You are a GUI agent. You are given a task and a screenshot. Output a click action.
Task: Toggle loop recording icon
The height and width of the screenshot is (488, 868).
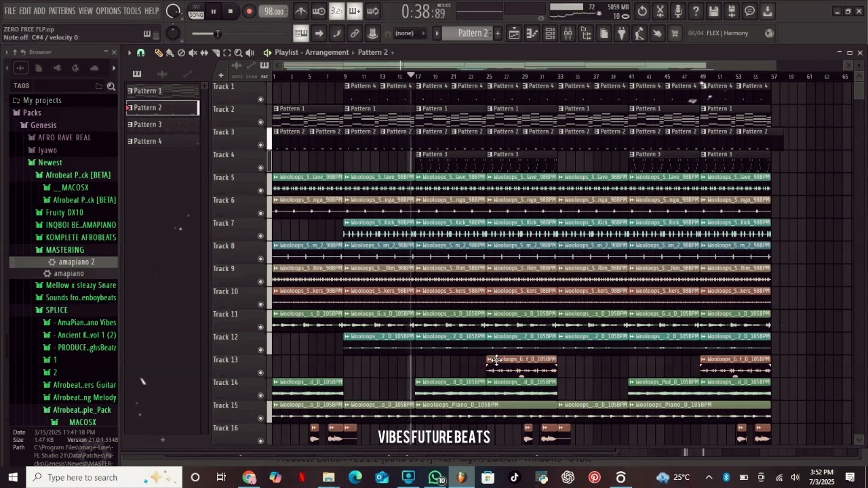coord(372,12)
